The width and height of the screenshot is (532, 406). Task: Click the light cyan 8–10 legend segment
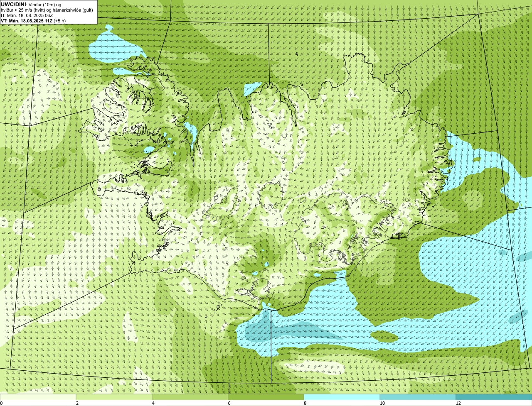click(x=342, y=397)
